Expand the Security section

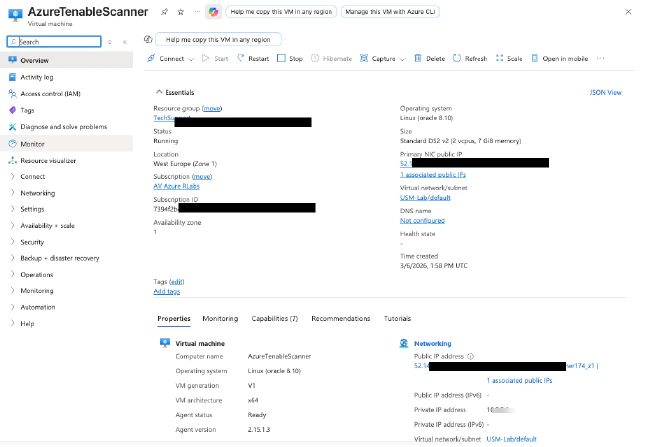pyautogui.click(x=32, y=242)
